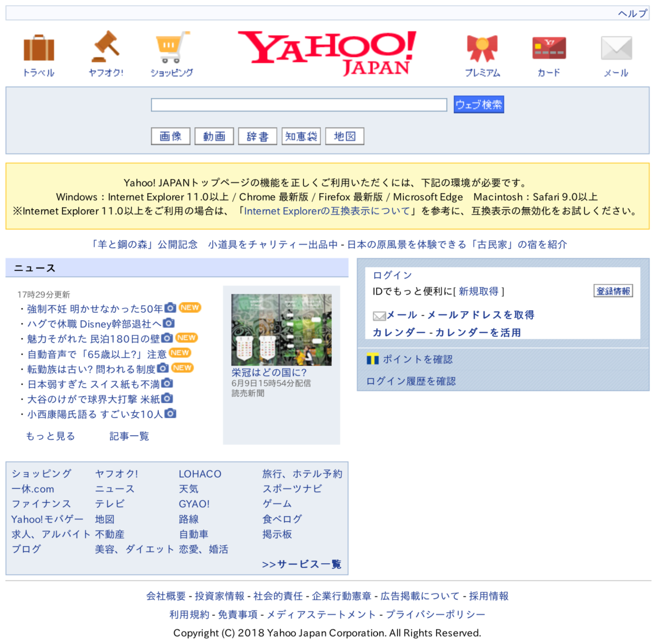Select the 地図 search tab

(345, 136)
